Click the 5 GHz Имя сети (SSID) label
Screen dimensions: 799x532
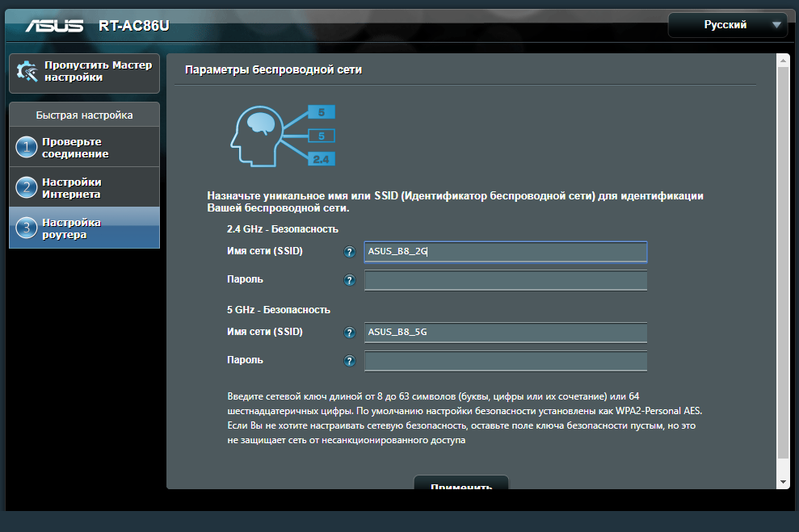pos(264,332)
